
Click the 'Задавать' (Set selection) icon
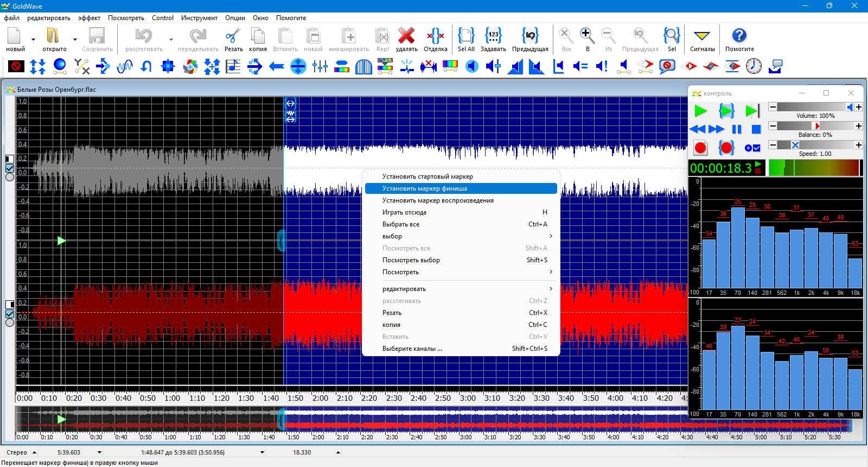pos(493,36)
